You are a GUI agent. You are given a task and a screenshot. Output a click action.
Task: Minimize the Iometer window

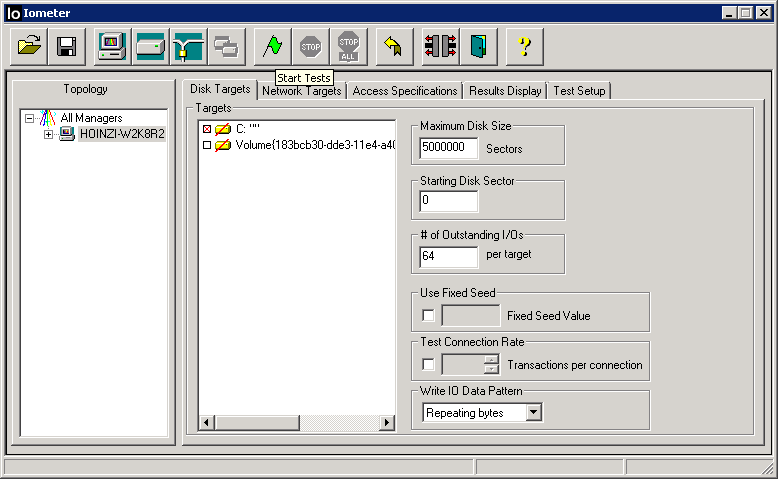(729, 13)
